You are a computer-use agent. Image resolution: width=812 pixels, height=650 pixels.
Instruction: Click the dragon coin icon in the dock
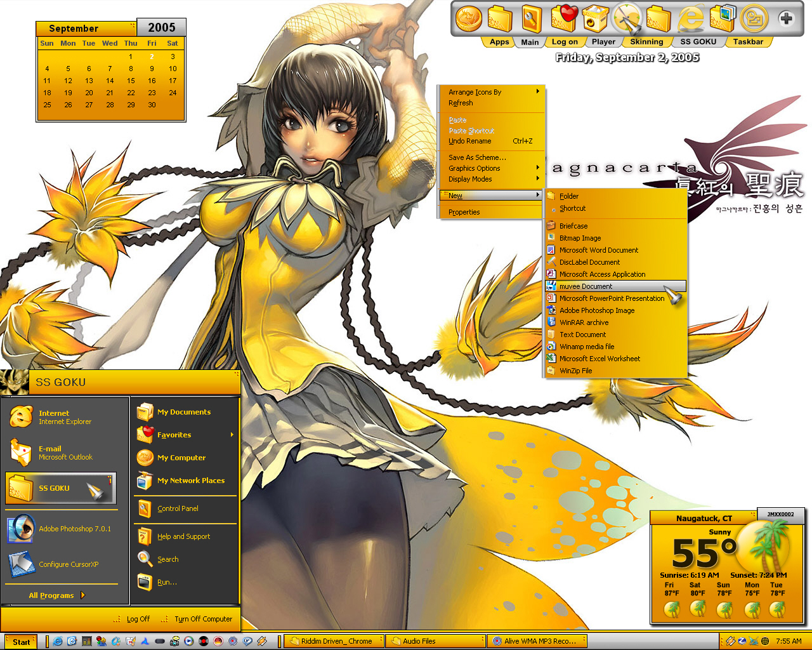click(x=469, y=18)
